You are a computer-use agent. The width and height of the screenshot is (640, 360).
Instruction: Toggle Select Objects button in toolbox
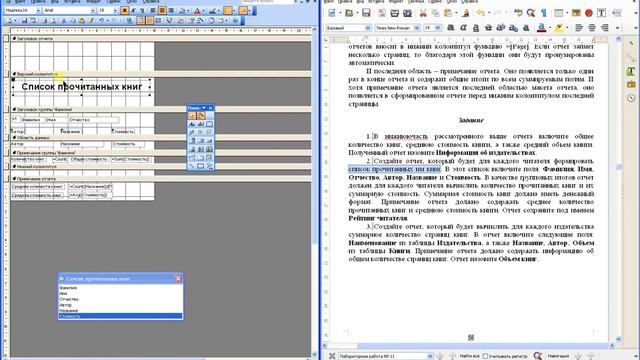[192, 116]
